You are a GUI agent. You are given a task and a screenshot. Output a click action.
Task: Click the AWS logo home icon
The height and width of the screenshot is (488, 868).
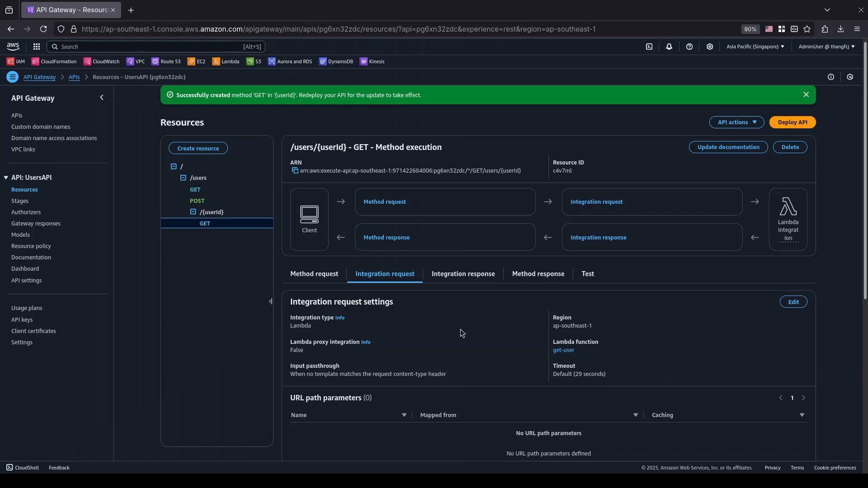(x=13, y=47)
